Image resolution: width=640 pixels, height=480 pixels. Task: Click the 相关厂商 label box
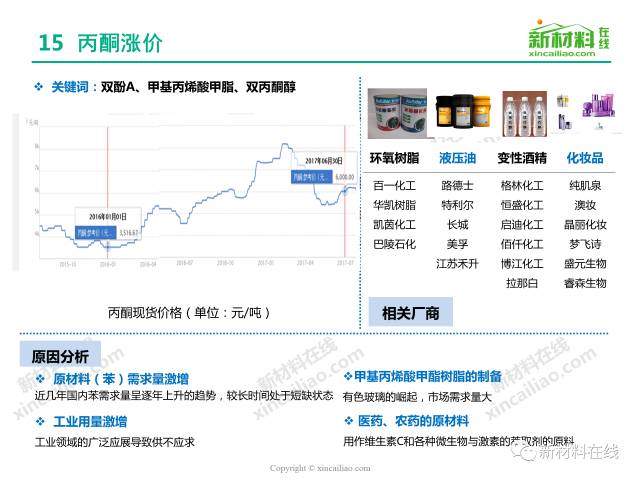[x=411, y=312]
